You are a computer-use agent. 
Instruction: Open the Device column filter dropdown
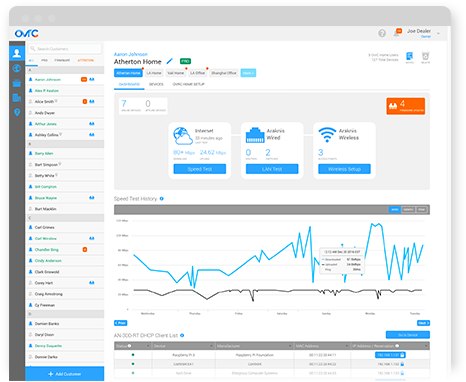pyautogui.click(x=211, y=346)
